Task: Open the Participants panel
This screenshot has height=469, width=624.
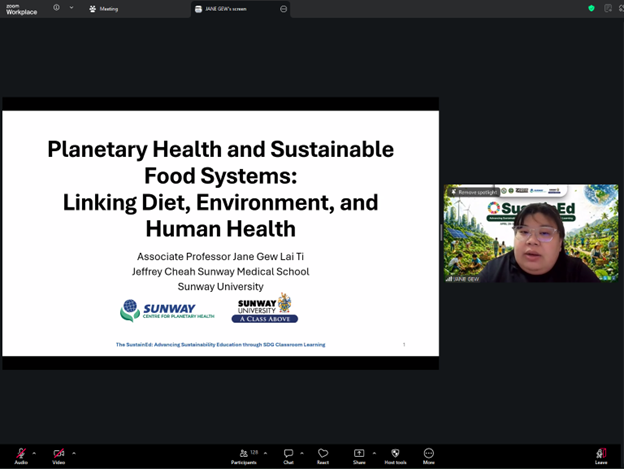Action: coord(243,454)
